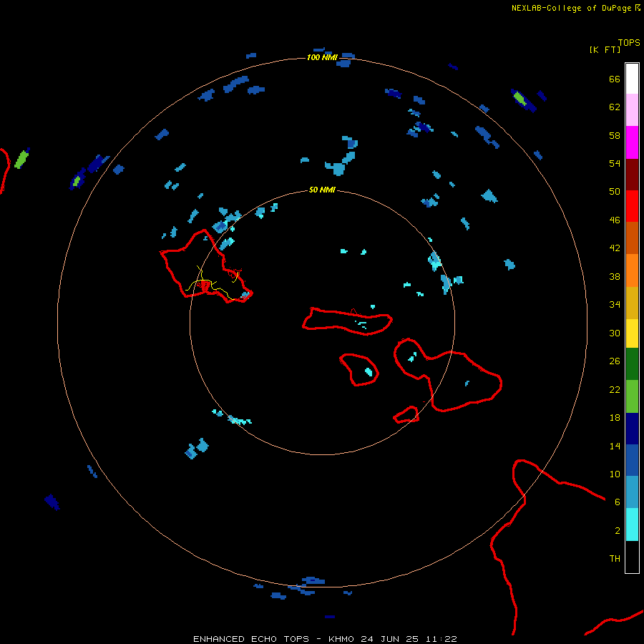Select the dark green legend swatch
This screenshot has height=644, width=644.
click(632, 364)
